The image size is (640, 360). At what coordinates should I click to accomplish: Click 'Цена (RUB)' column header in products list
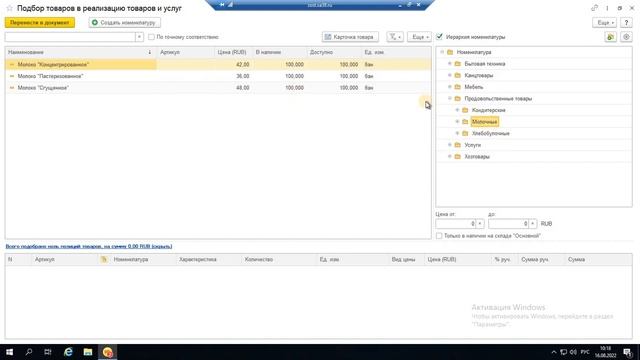tap(233, 52)
